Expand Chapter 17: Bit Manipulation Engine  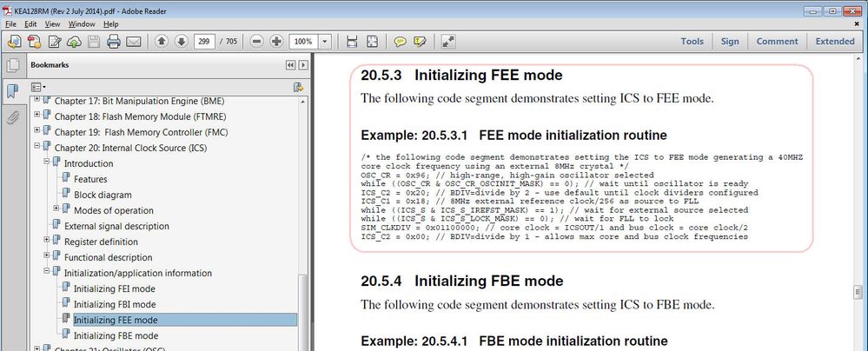click(x=37, y=99)
